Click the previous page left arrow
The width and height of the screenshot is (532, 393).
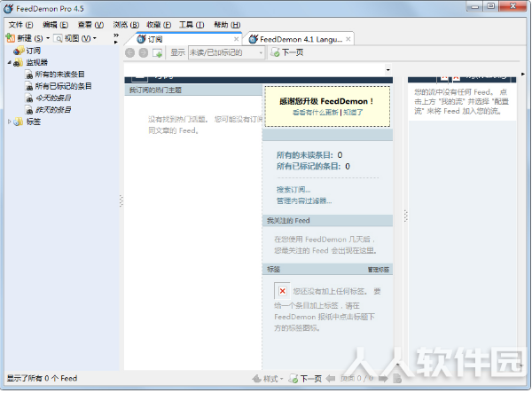pyautogui.click(x=331, y=379)
